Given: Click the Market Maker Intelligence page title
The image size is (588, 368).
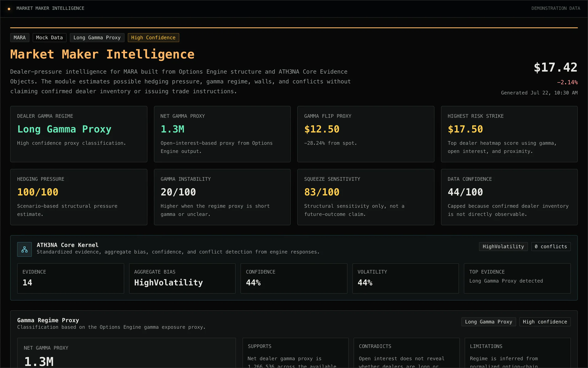Looking at the screenshot, I should point(102,54).
